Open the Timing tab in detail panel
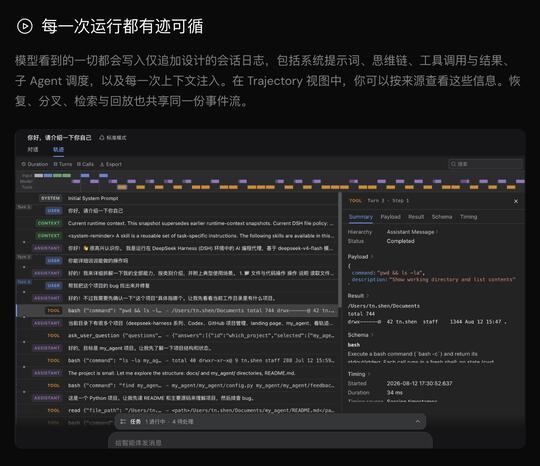Screen dimensions: 540x466 tap(468, 217)
